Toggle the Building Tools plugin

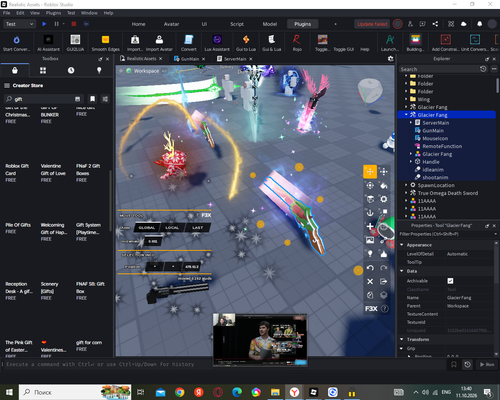(x=415, y=43)
